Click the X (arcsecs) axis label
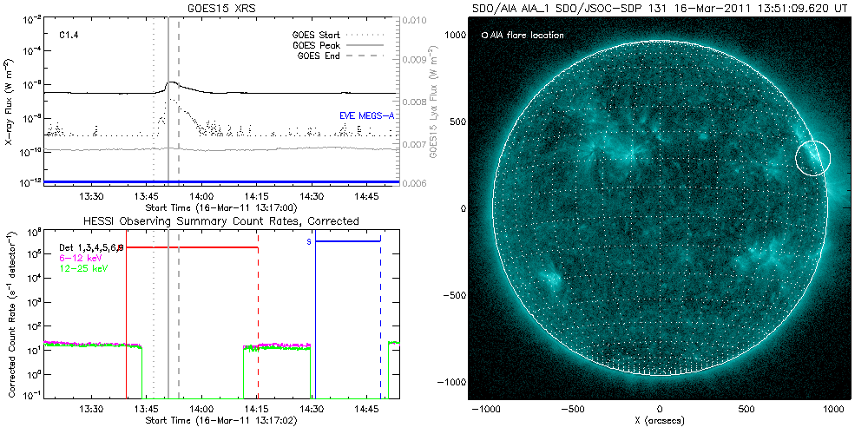868x434 pixels. (660, 421)
